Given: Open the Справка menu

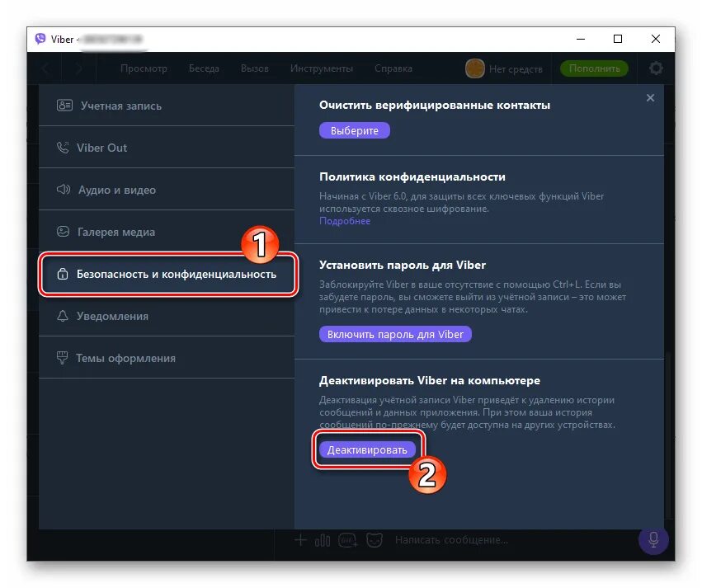Looking at the screenshot, I should 393,68.
